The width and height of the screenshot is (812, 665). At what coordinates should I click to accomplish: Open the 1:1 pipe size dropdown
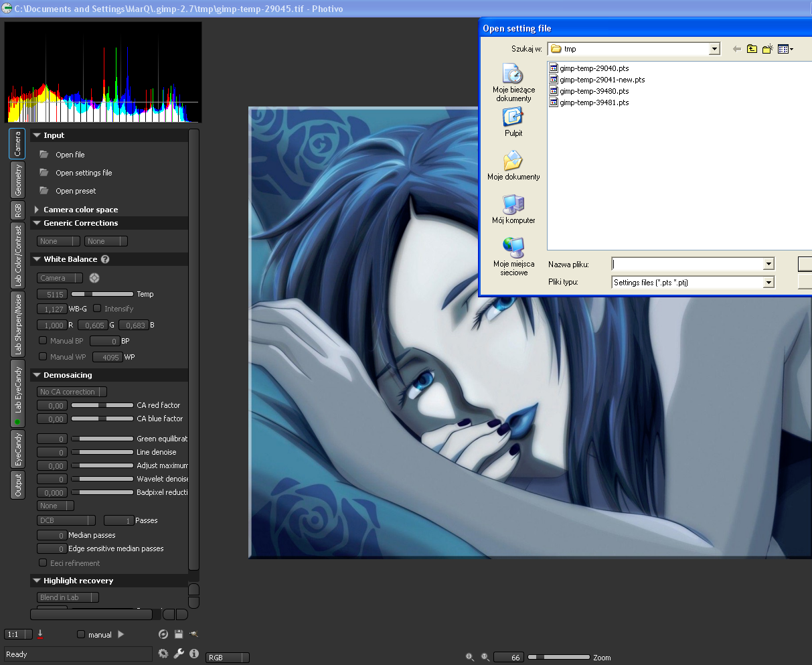[x=18, y=634]
